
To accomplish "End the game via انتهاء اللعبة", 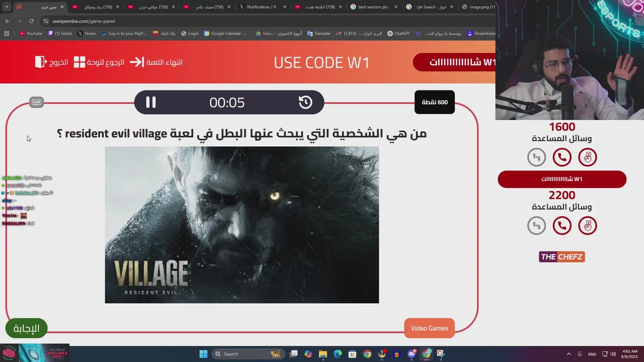I will (156, 62).
